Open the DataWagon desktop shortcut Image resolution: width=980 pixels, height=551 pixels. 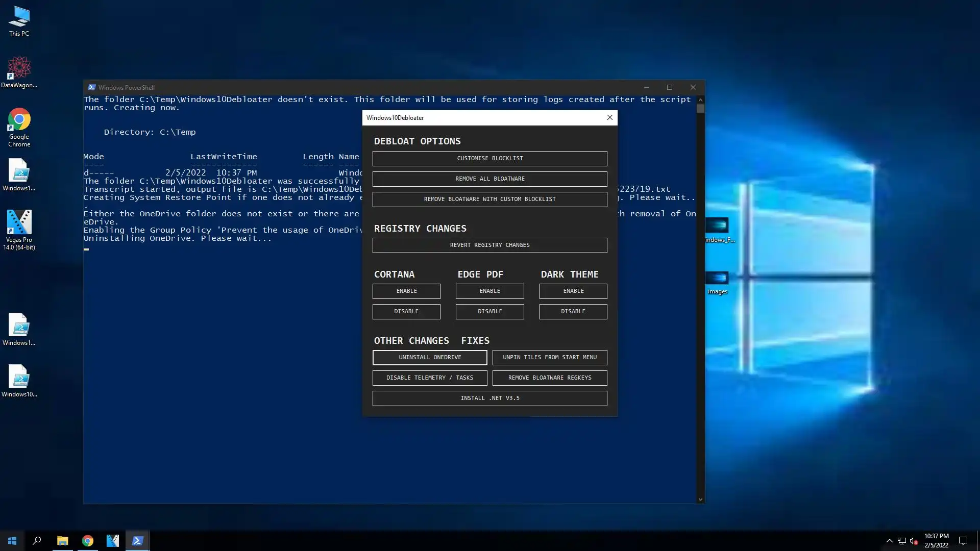(19, 72)
